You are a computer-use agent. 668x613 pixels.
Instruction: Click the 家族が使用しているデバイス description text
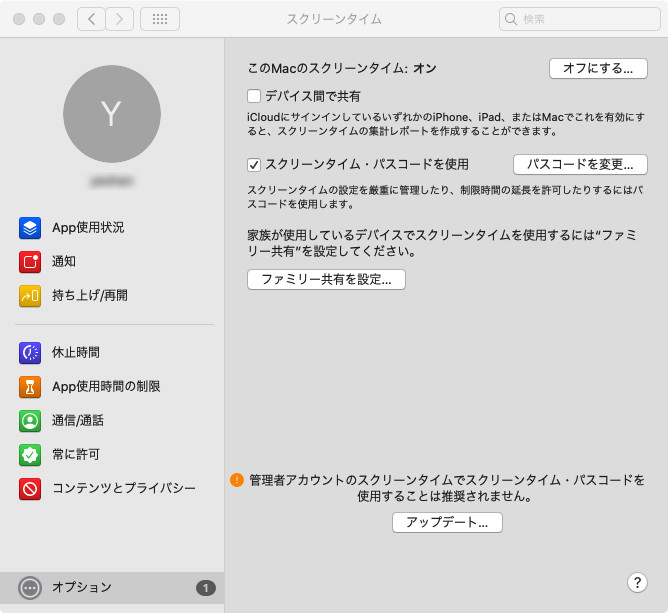[x=442, y=243]
